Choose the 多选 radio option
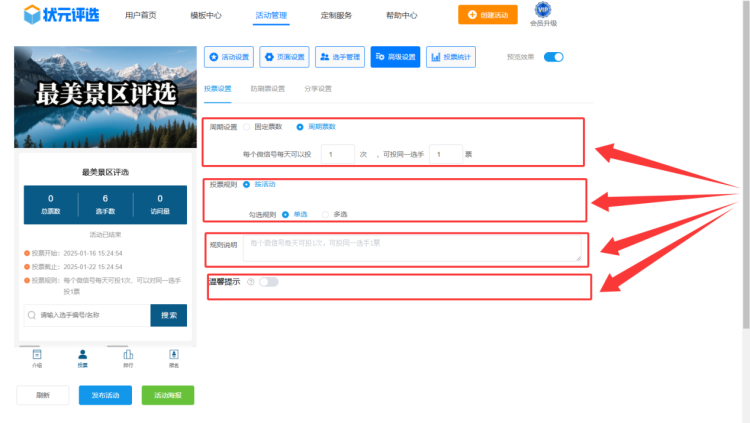The width and height of the screenshot is (750, 423). (x=326, y=214)
